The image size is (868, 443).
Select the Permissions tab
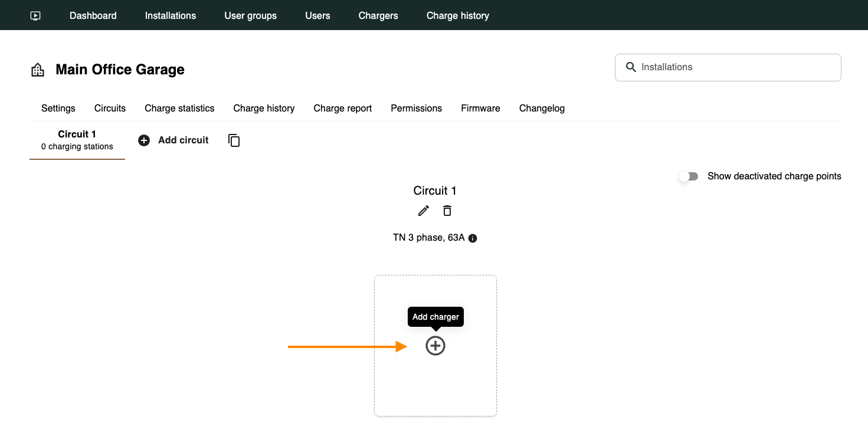416,108
